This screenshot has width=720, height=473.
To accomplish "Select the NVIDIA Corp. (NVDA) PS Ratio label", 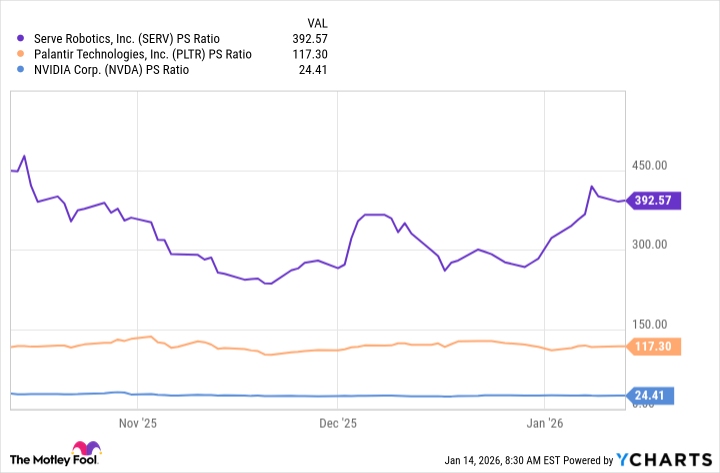I will [112, 70].
